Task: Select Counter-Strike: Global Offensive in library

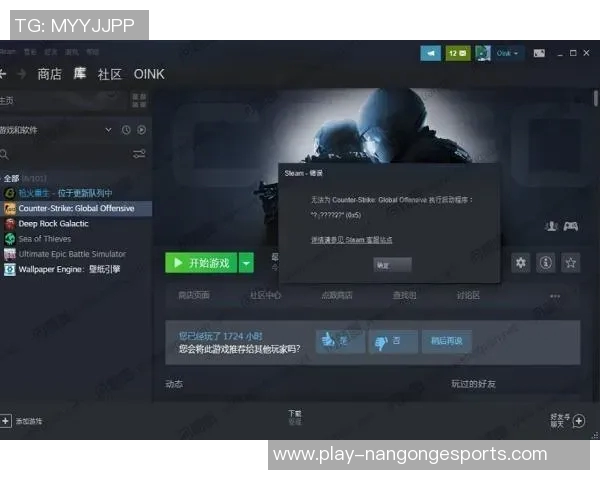Action: tap(76, 208)
